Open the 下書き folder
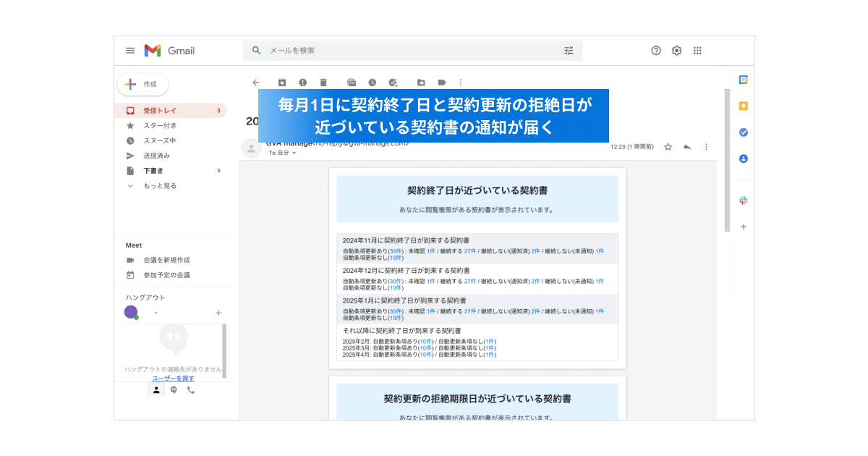This screenshot has width=868, height=456. 171,171
